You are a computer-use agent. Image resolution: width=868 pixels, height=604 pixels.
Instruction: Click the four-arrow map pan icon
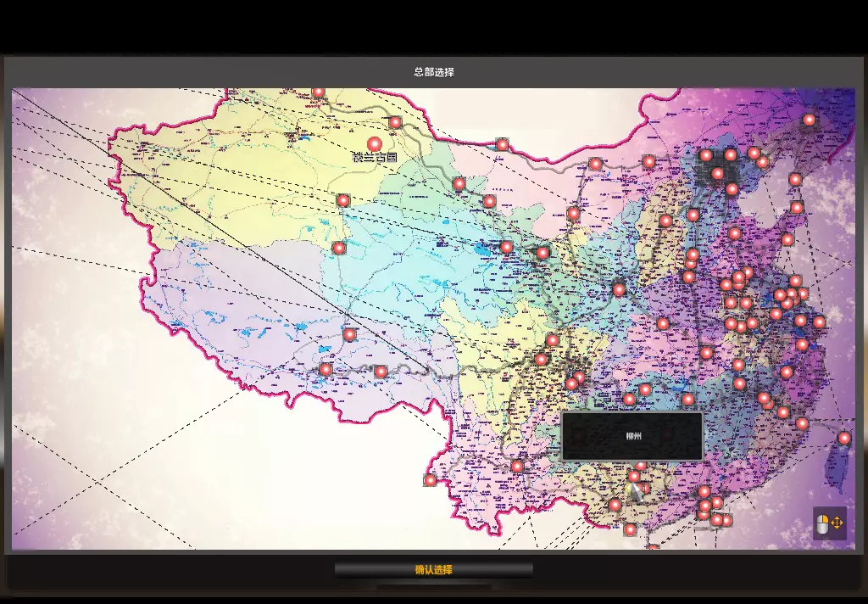pos(837,523)
